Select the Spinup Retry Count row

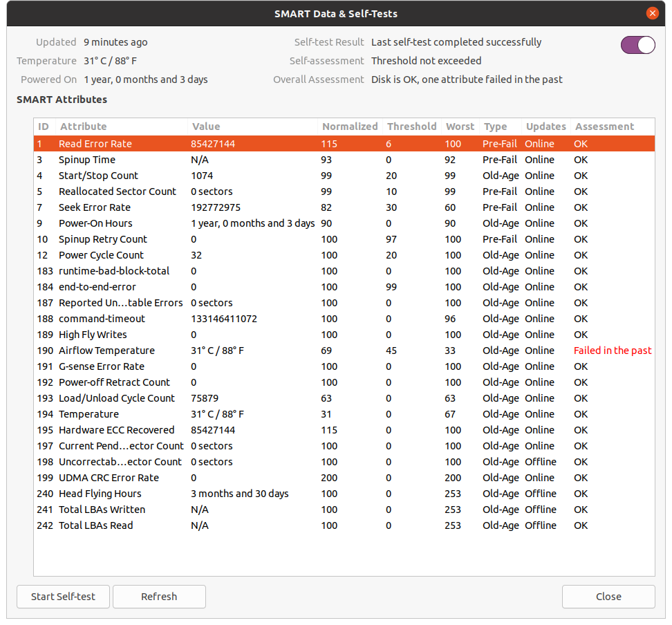tap(344, 239)
